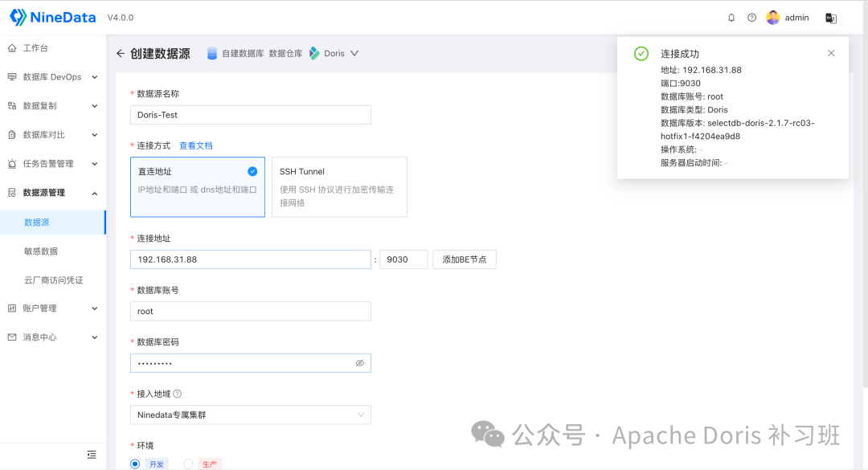Expand the 账户管理 menu chevron
This screenshot has height=470, width=868.
coord(95,309)
